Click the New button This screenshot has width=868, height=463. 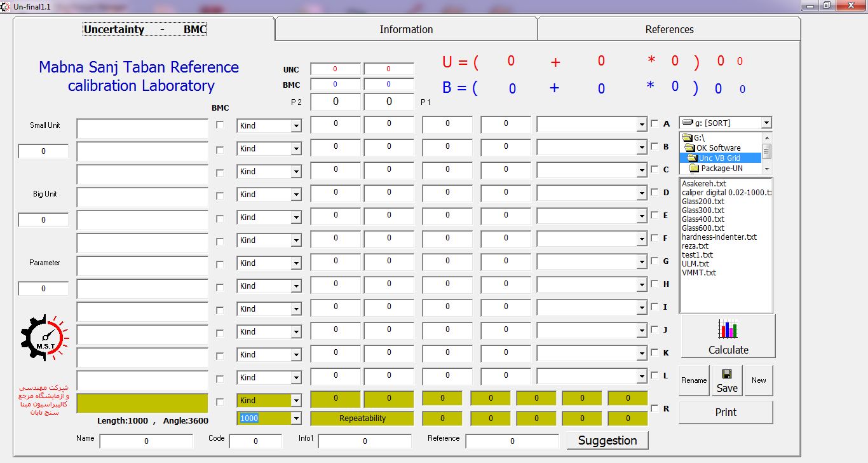[x=759, y=380]
